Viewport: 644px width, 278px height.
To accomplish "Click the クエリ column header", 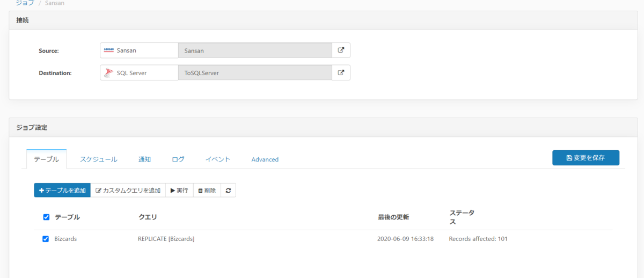I will click(148, 217).
